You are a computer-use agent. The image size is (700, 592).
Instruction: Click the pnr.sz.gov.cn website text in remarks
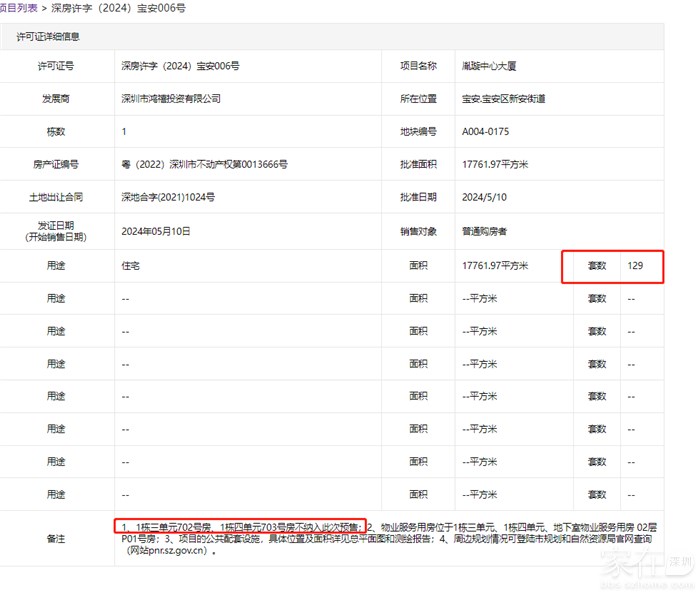coord(162,550)
